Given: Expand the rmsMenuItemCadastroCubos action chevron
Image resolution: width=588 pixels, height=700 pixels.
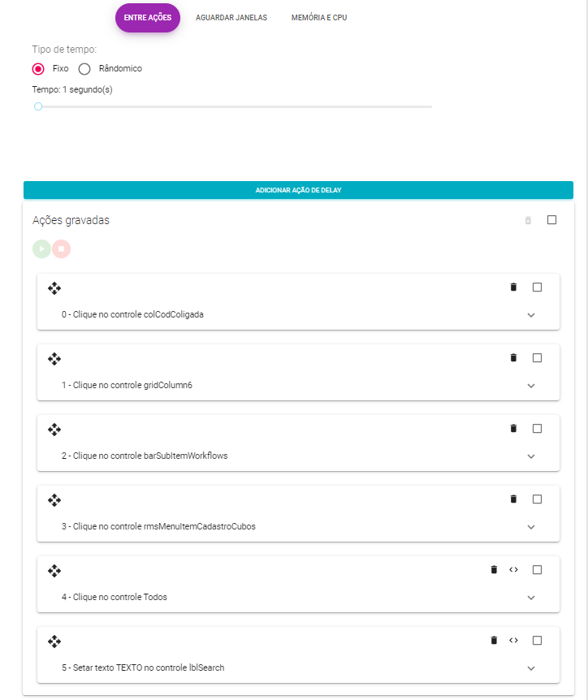Looking at the screenshot, I should coord(531,527).
